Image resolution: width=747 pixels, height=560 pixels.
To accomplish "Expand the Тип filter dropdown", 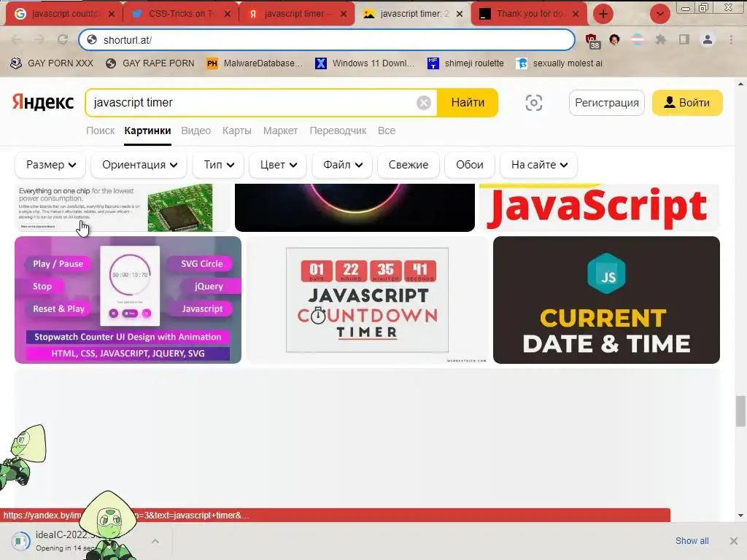I will click(218, 165).
